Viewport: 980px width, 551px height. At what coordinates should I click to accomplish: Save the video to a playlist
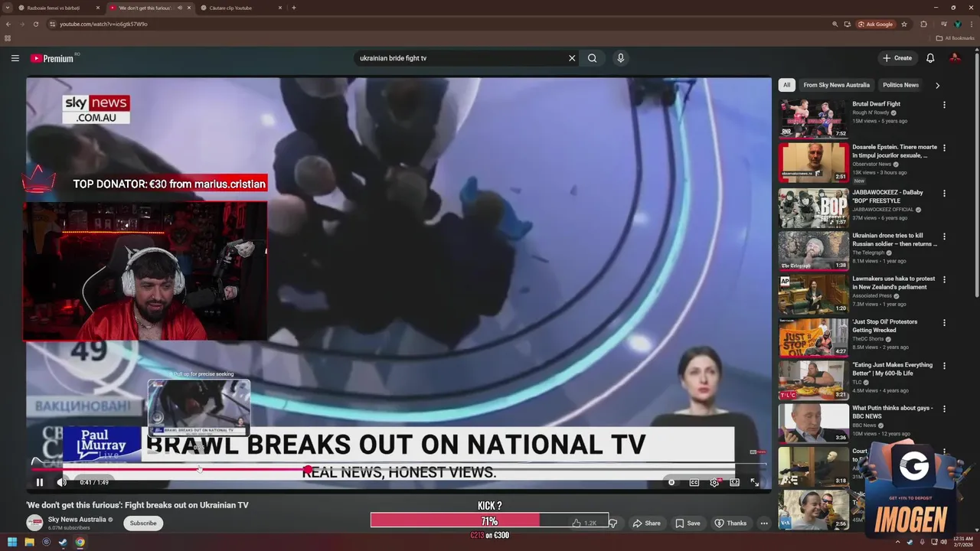click(688, 523)
